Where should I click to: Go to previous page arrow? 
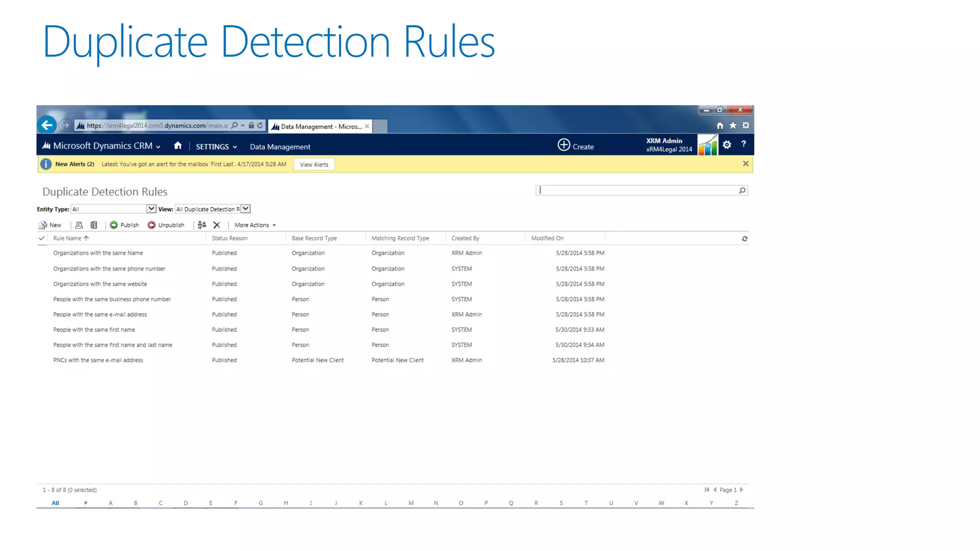[715, 489]
